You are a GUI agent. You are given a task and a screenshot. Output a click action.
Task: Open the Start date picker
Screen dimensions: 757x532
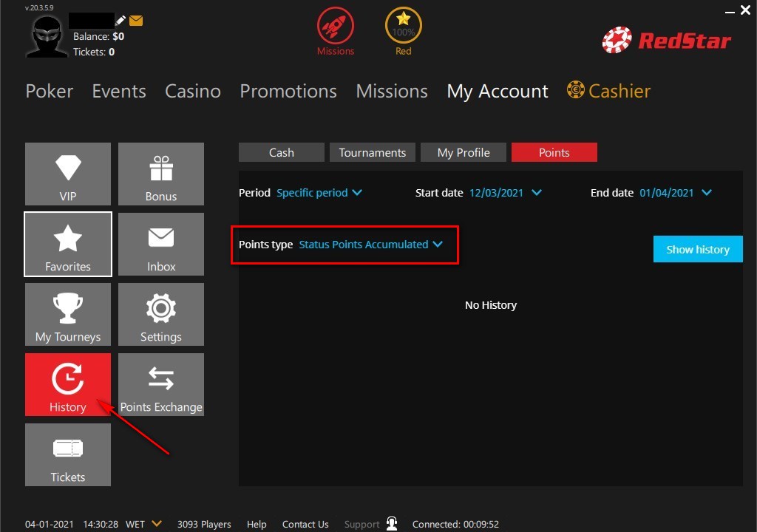pyautogui.click(x=506, y=193)
